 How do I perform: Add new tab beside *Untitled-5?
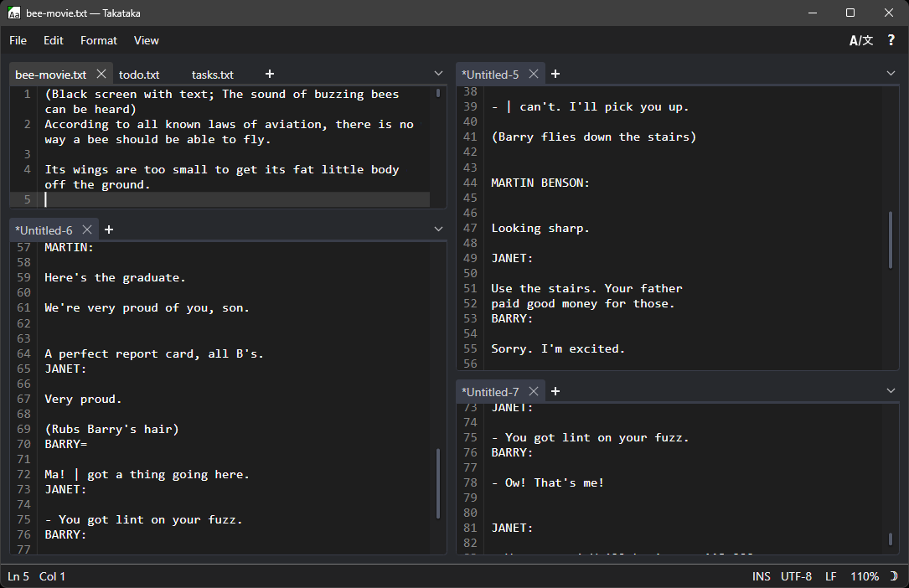[x=555, y=74]
